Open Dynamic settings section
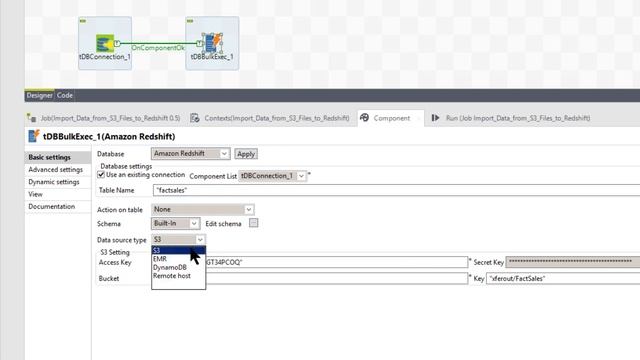This screenshot has height=360, width=640. pyautogui.click(x=58, y=182)
